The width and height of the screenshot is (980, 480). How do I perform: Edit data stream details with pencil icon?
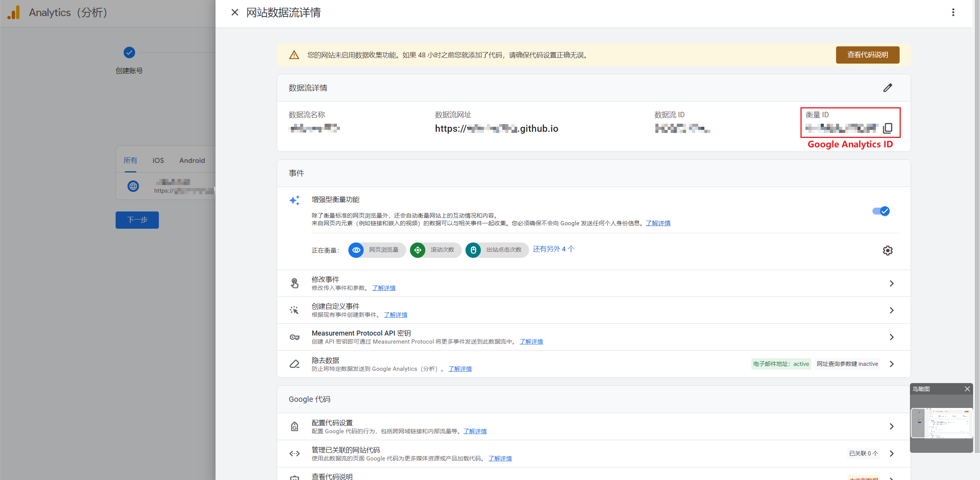tap(887, 88)
